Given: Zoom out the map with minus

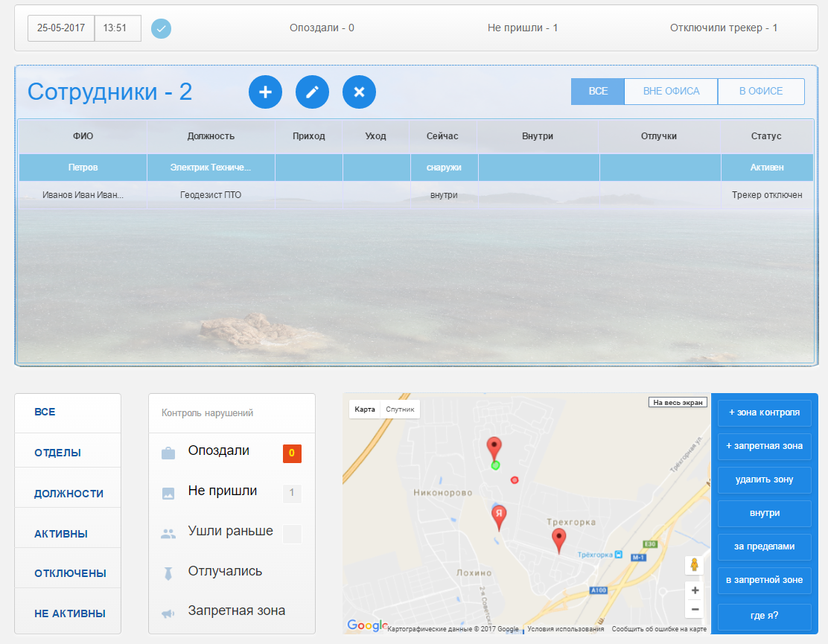Looking at the screenshot, I should (694, 610).
